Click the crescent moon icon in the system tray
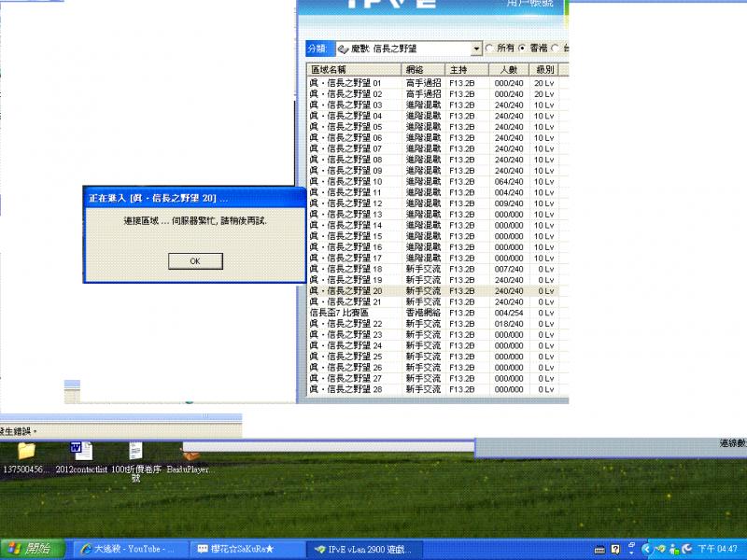This screenshot has height=560, width=747. point(687,549)
